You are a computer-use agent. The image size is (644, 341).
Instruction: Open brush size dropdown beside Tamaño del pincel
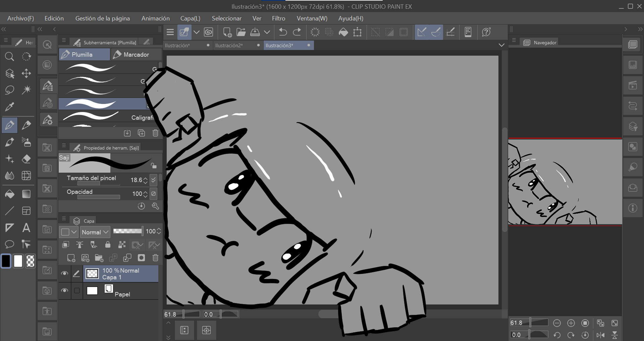153,180
